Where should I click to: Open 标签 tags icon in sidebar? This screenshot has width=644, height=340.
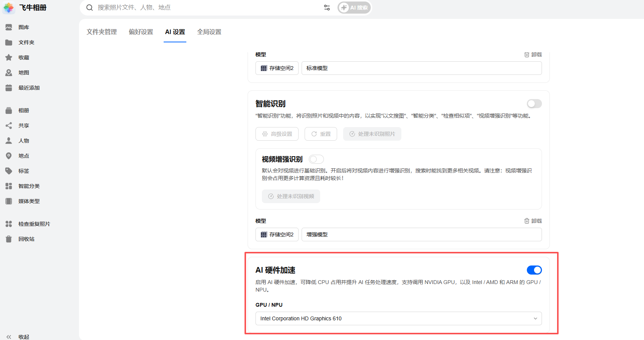pos(9,171)
